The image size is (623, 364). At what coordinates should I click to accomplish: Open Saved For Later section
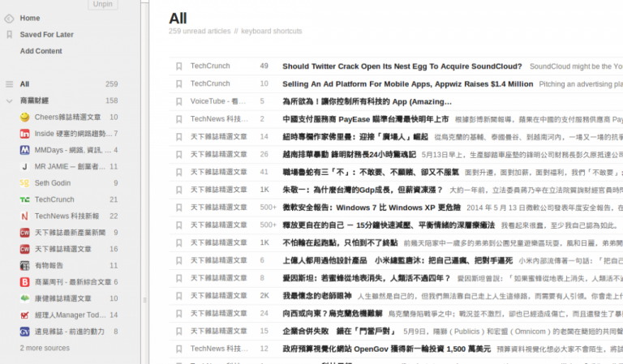click(x=47, y=35)
